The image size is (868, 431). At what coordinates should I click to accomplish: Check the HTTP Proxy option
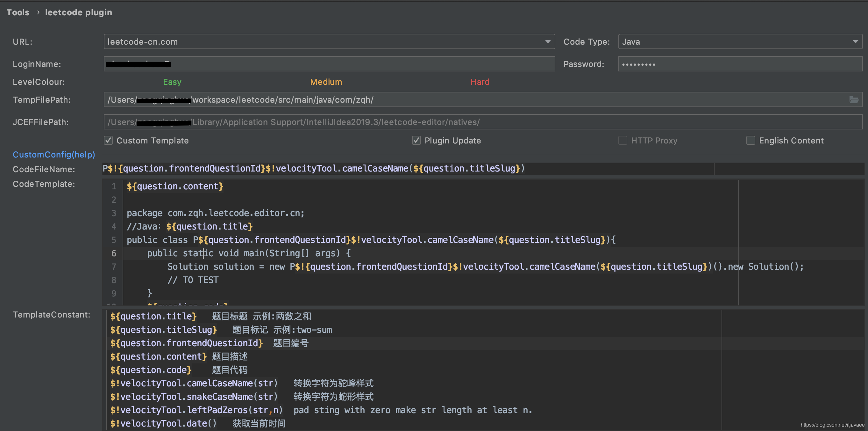click(623, 140)
